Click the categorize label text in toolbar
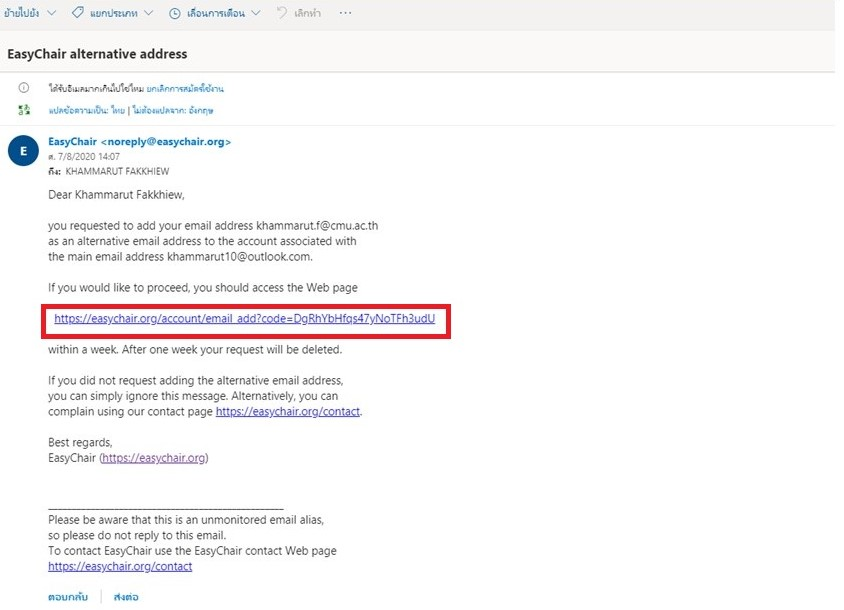The width and height of the screenshot is (844, 610). [114, 13]
